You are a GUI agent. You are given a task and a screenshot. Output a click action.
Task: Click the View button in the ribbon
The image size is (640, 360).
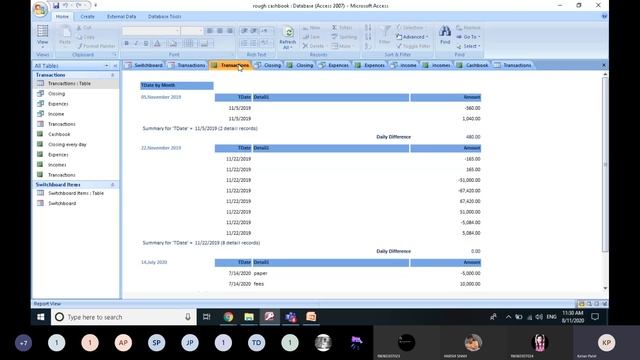coord(42,36)
